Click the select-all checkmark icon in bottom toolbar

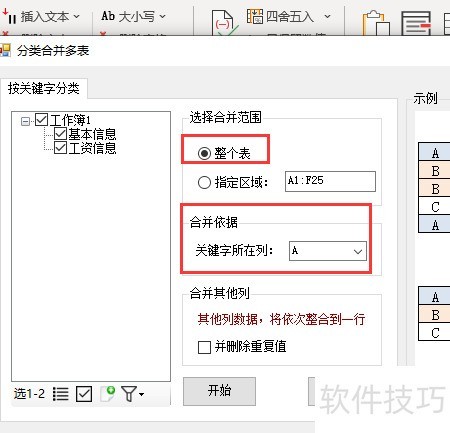tap(84, 394)
